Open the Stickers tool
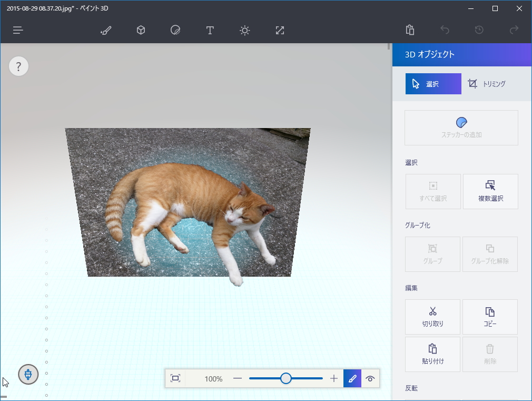 [x=175, y=30]
